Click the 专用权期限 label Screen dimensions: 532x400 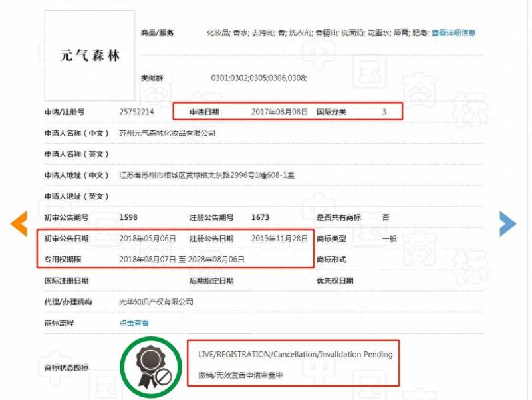(x=63, y=260)
